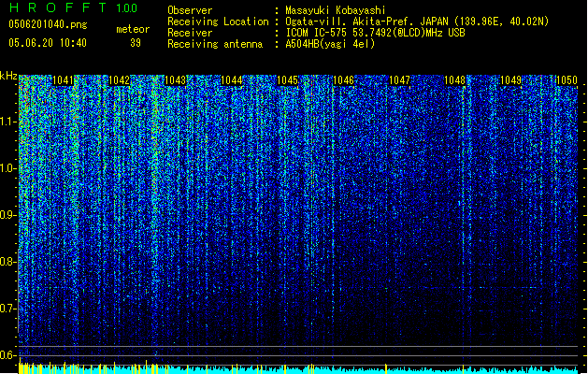Screen dimensions: 588x374
Task: Click the 1047 time marker
Action: pyautogui.click(x=400, y=80)
